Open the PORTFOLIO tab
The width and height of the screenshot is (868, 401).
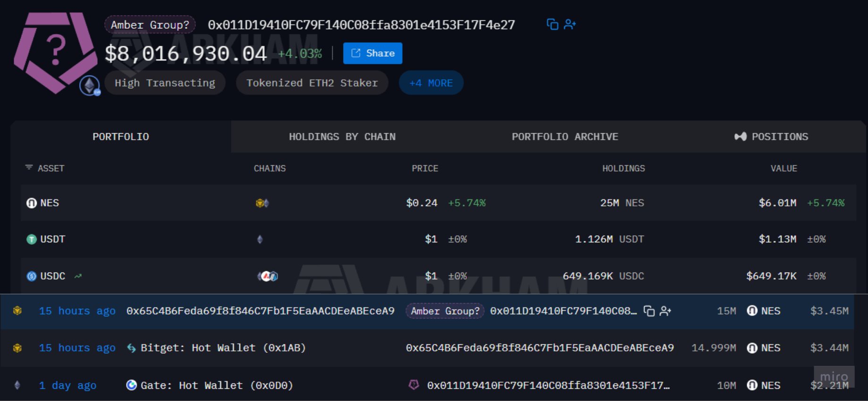pos(121,137)
